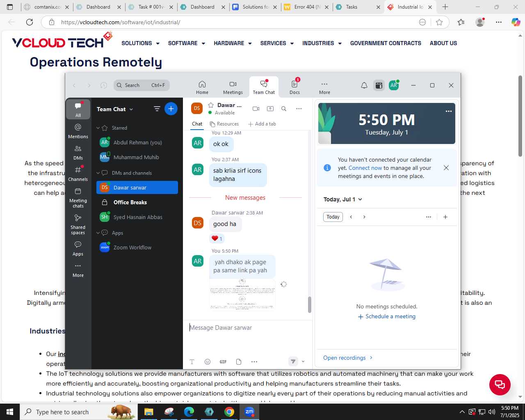This screenshot has height=420, width=525.
Task: Open DMs in the sidebar
Action: click(78, 152)
